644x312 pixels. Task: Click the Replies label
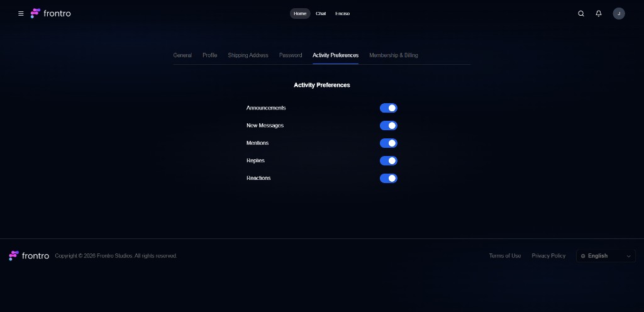pos(255,160)
